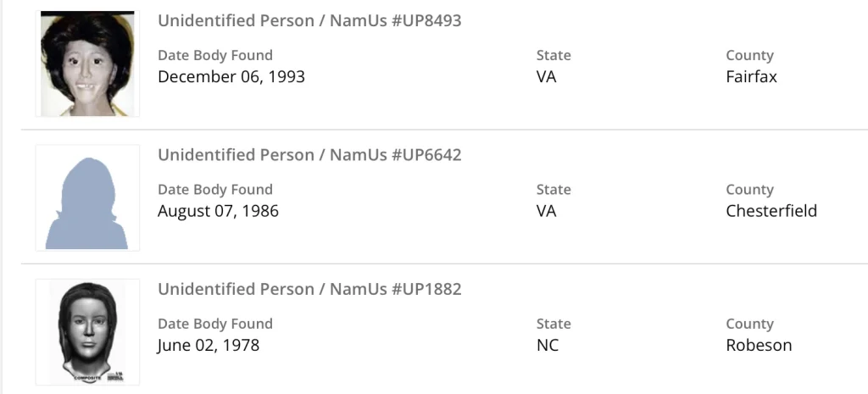Image resolution: width=868 pixels, height=394 pixels.
Task: Click the date June 02, 1978
Action: pos(209,345)
